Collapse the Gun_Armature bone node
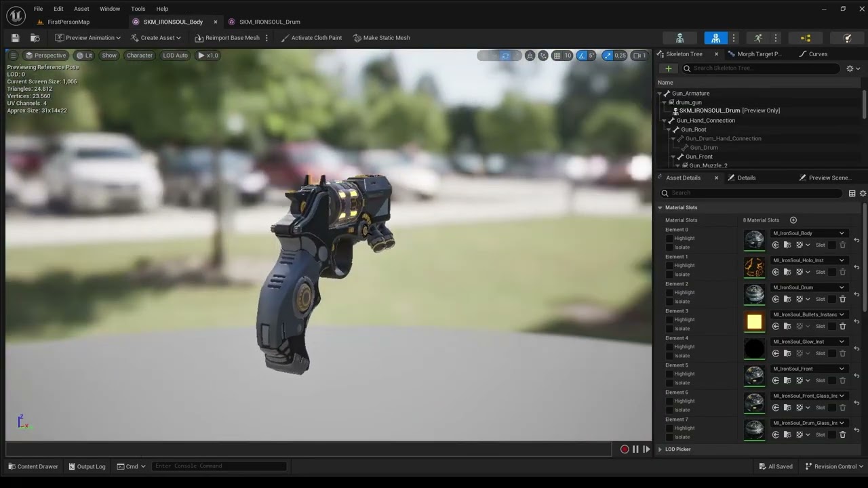 (659, 94)
